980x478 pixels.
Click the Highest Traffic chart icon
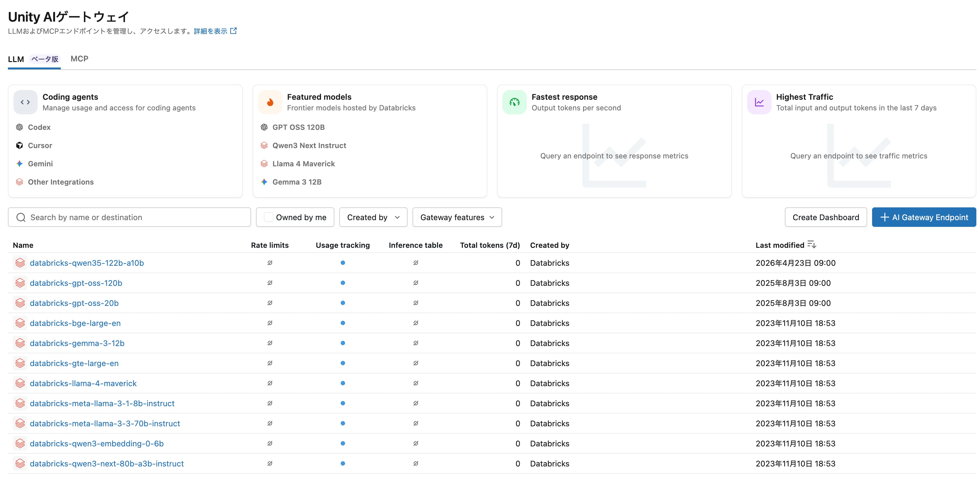[x=759, y=102]
